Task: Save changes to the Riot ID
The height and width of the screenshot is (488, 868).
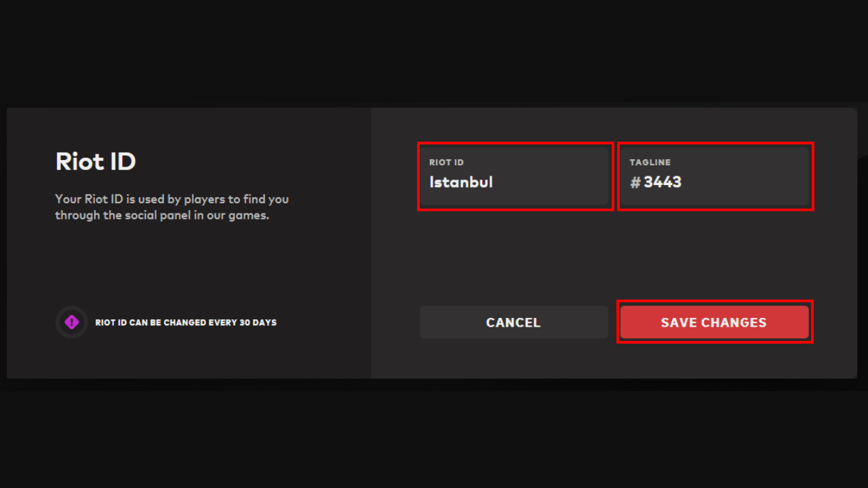Action: tap(714, 322)
